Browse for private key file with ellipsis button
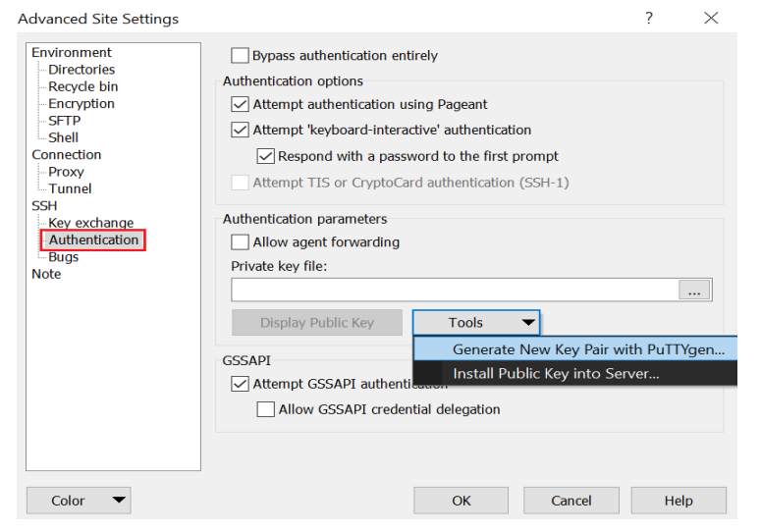Screen dimensions: 761x532 [x=694, y=290]
